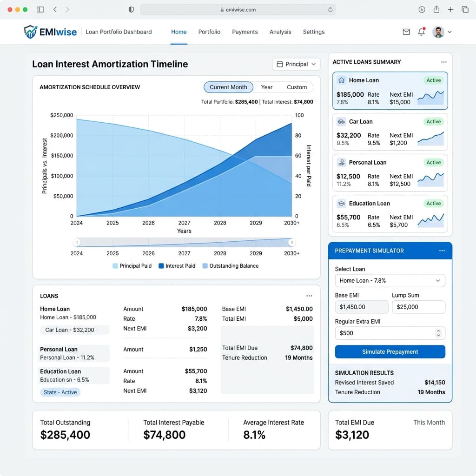
Task: Go back with the browser back arrow
Action: coord(55,9)
